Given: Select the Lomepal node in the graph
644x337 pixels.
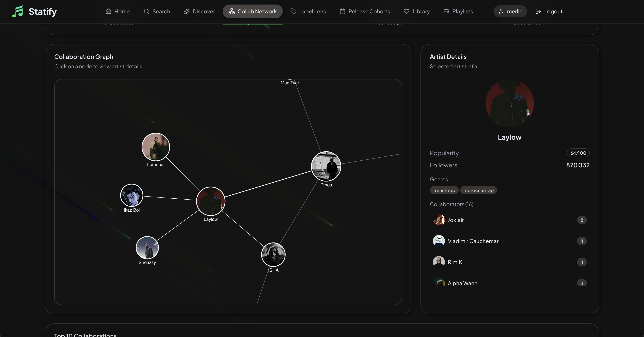Looking at the screenshot, I should click(156, 147).
